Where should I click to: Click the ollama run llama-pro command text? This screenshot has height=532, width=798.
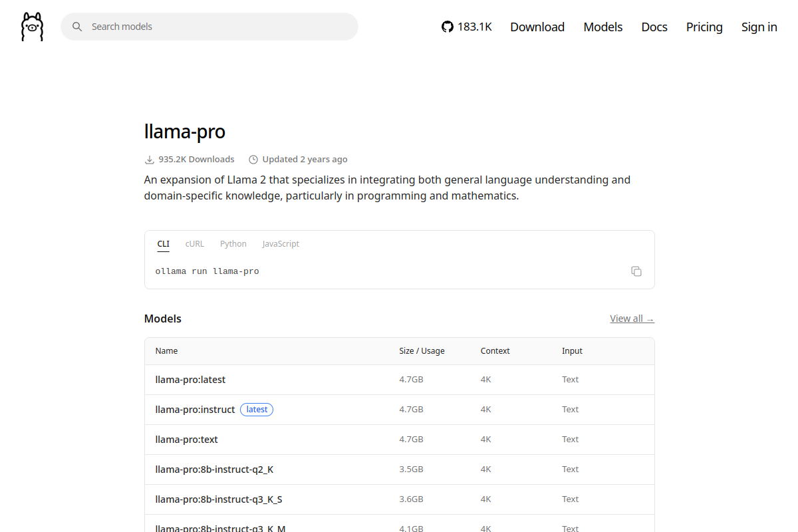(207, 271)
